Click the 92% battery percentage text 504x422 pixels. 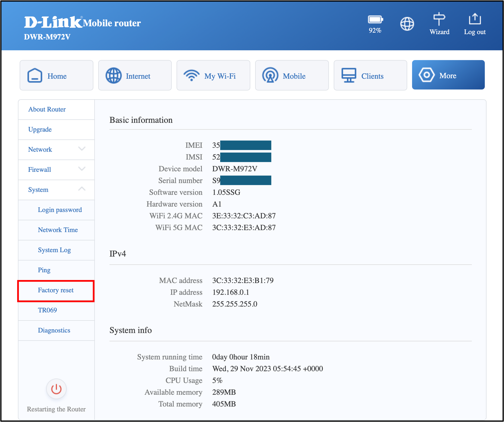click(375, 30)
